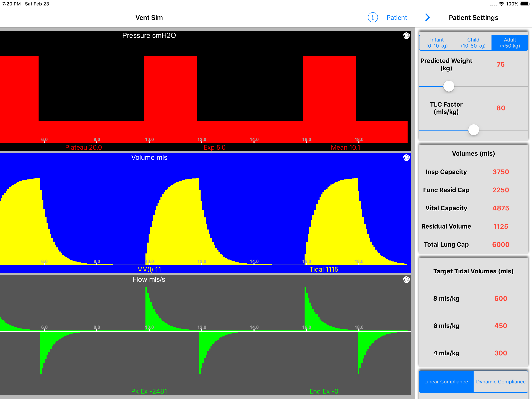The height and width of the screenshot is (399, 532).
Task: Switch to Linear Compliance tab
Action: pyautogui.click(x=446, y=381)
